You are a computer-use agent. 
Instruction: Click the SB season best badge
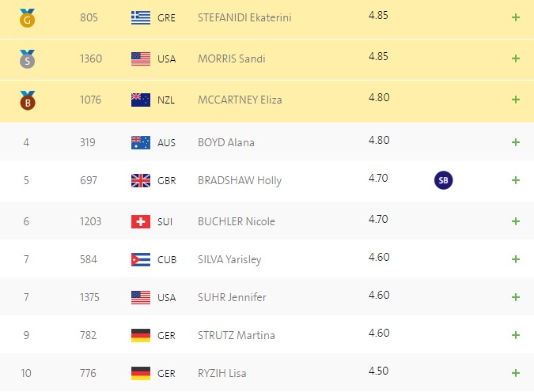click(443, 180)
